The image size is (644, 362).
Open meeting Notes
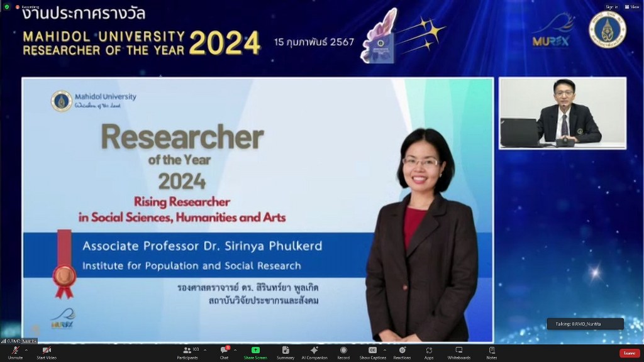click(x=492, y=353)
